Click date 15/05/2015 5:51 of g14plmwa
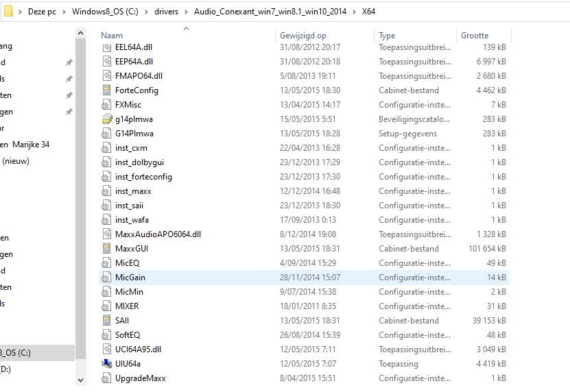The image size is (570, 392). click(x=307, y=119)
